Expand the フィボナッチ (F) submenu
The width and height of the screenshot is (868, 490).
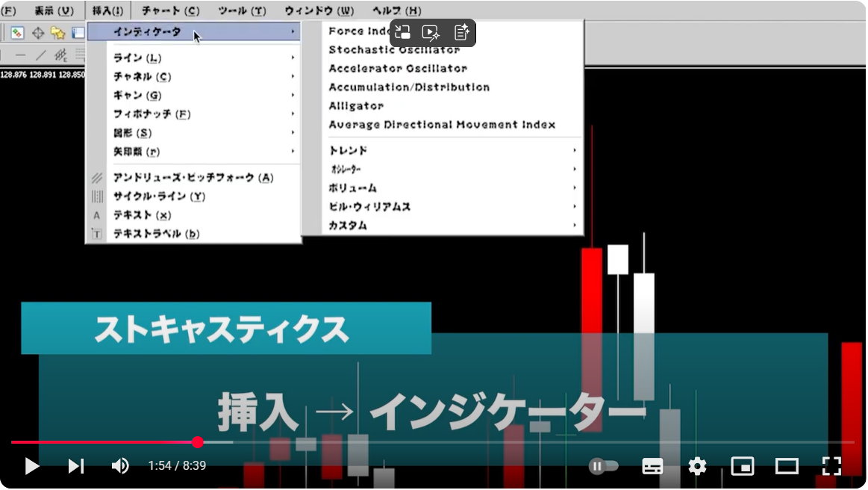(194, 114)
